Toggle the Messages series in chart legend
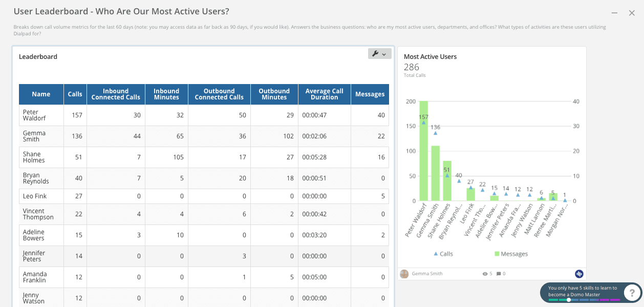The image size is (644, 307). pos(511,254)
